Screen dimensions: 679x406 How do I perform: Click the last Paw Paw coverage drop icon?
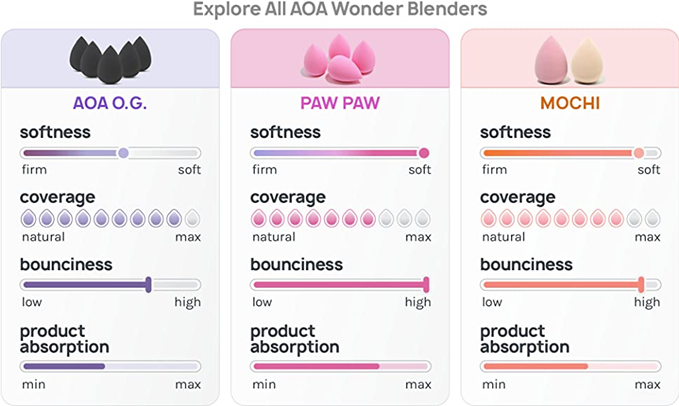click(x=422, y=218)
